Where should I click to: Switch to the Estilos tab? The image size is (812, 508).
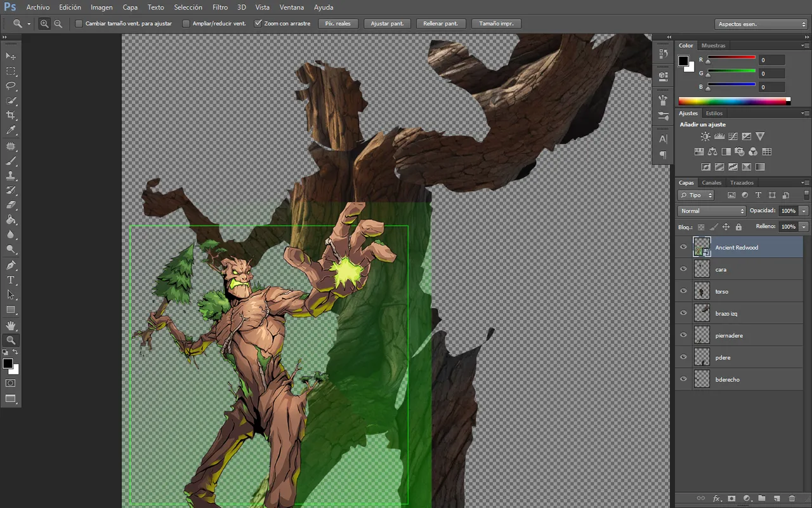coord(714,113)
